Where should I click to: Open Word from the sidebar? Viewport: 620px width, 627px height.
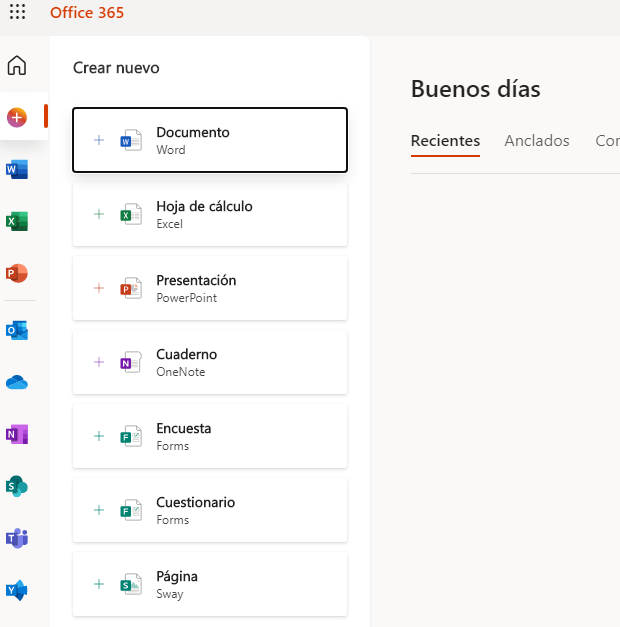click(17, 169)
